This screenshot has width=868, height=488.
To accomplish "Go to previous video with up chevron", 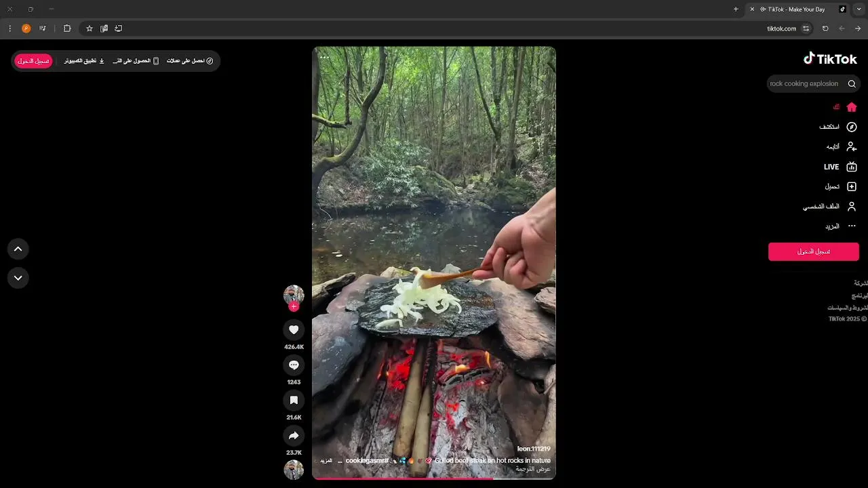I will (x=18, y=249).
